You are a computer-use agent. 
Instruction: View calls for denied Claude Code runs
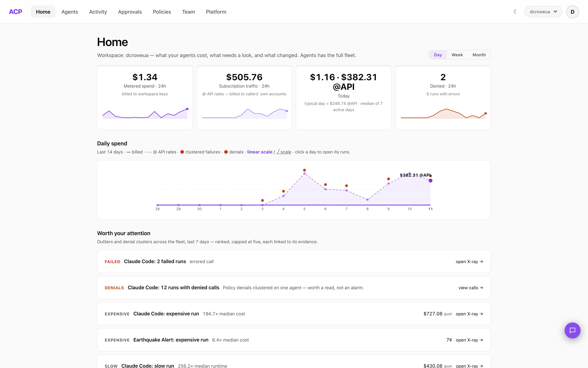click(x=471, y=288)
